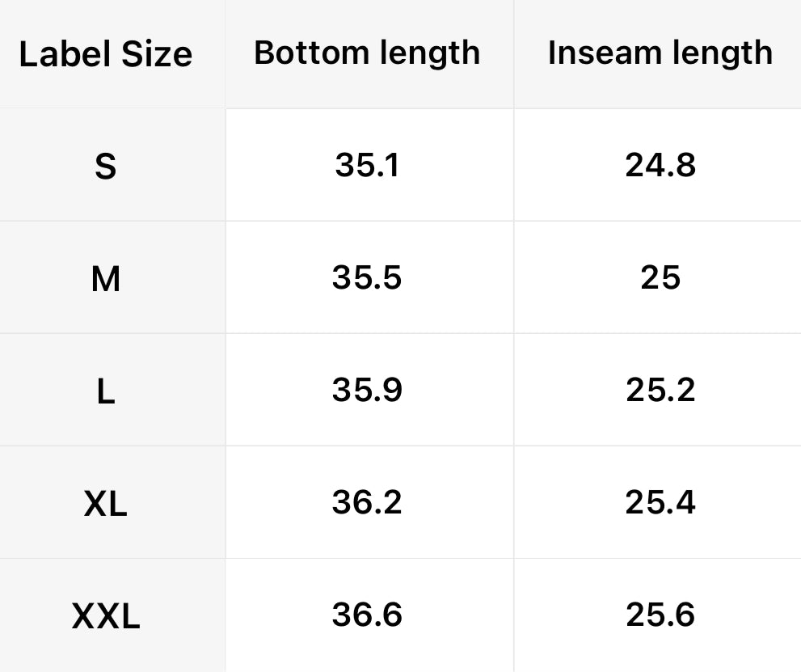Click the Label Size column header

click(x=105, y=54)
